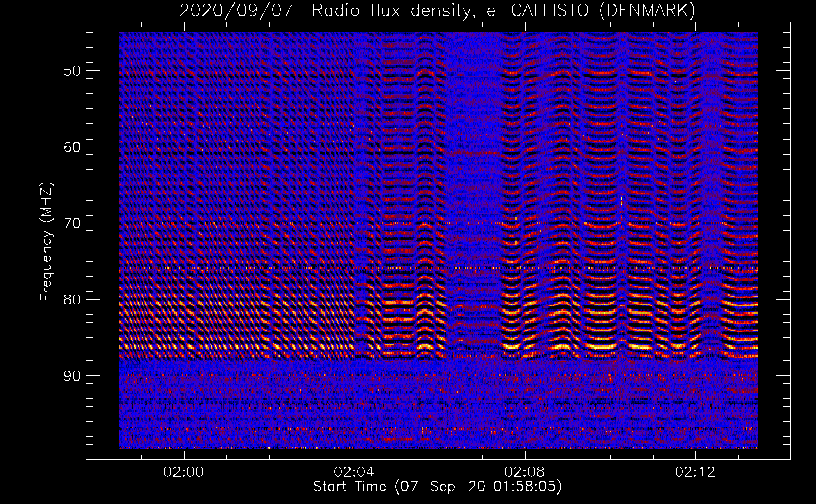The width and height of the screenshot is (816, 504).
Task: Click the 90 frequency tick label
Action: coord(72,376)
